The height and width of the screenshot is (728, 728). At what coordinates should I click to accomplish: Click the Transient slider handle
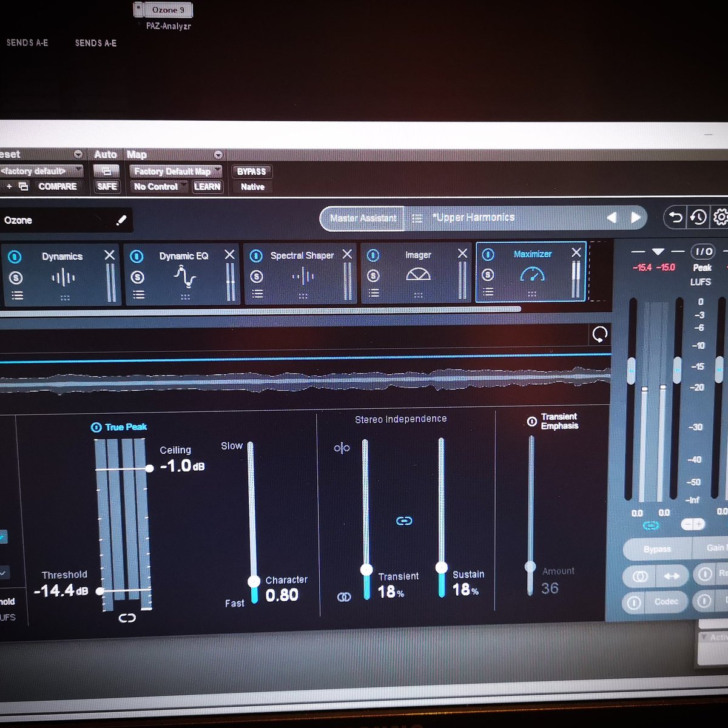tap(366, 570)
